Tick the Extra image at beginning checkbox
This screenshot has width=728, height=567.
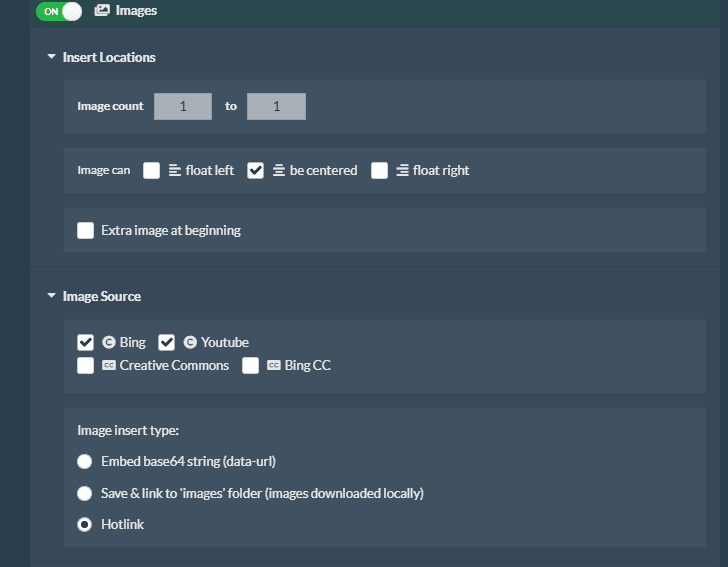click(x=85, y=230)
